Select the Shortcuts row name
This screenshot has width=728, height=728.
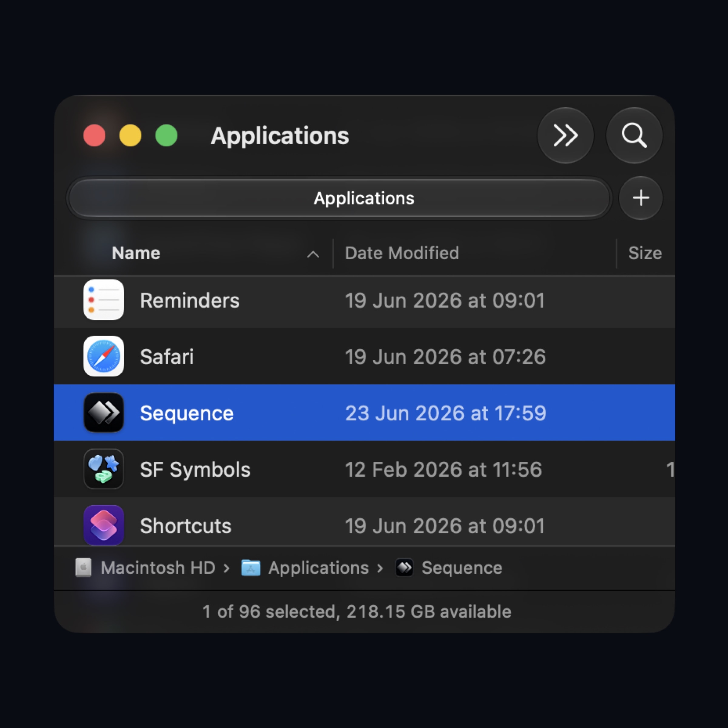pyautogui.click(x=185, y=526)
